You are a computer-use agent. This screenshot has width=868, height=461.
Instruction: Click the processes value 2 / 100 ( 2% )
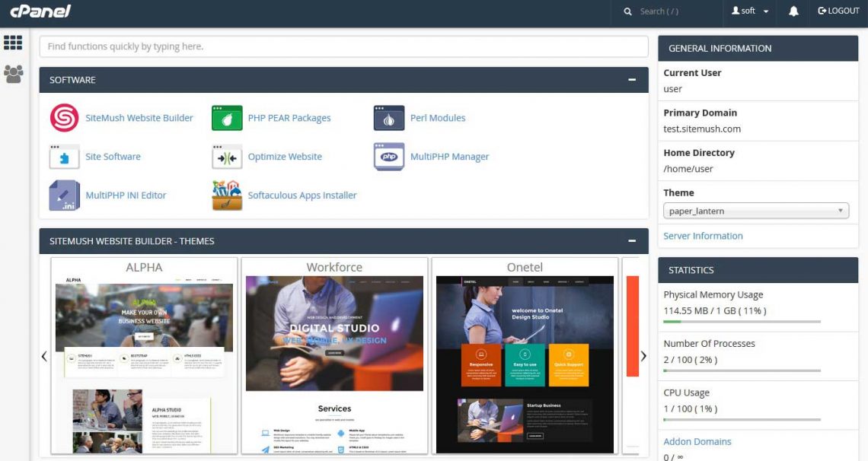691,360
